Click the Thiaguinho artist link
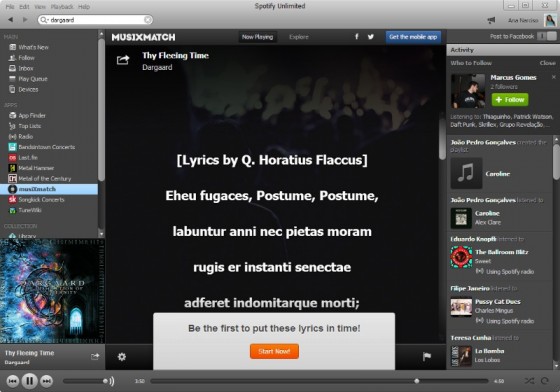The image size is (560, 392). click(497, 117)
